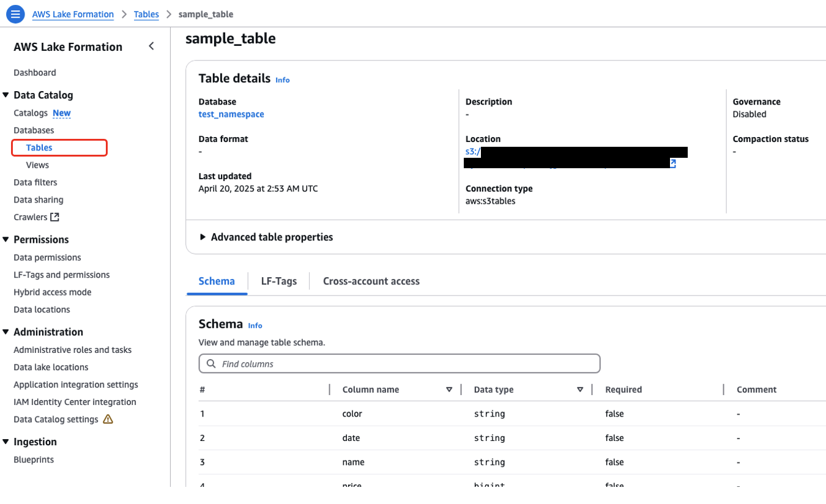This screenshot has width=826, height=504.
Task: Collapse the AWS Lake Formation side panel
Action: tap(151, 46)
